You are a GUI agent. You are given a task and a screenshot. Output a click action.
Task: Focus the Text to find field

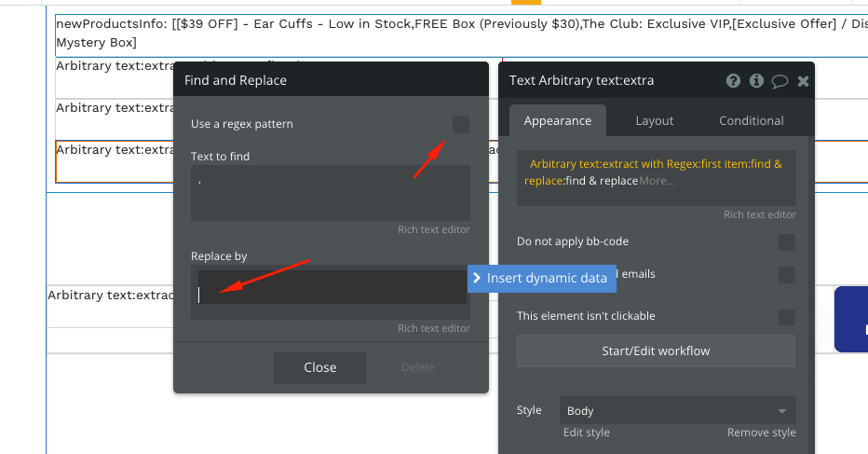(331, 193)
